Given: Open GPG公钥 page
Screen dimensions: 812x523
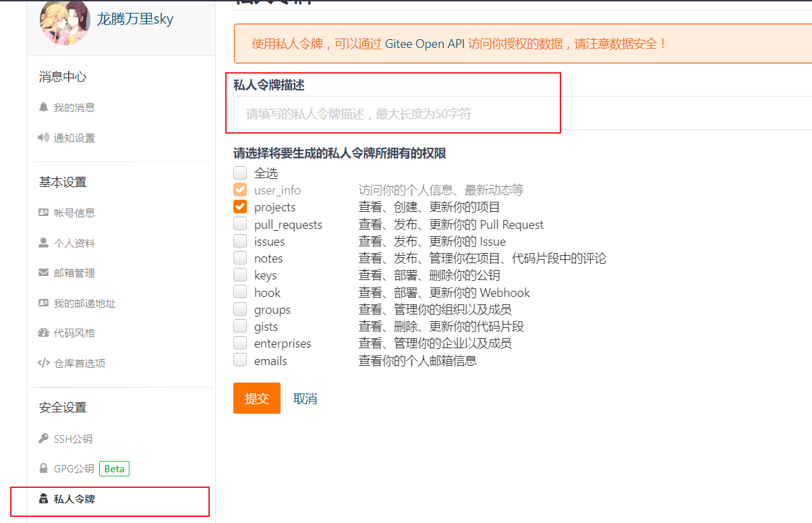Looking at the screenshot, I should coord(74,468).
